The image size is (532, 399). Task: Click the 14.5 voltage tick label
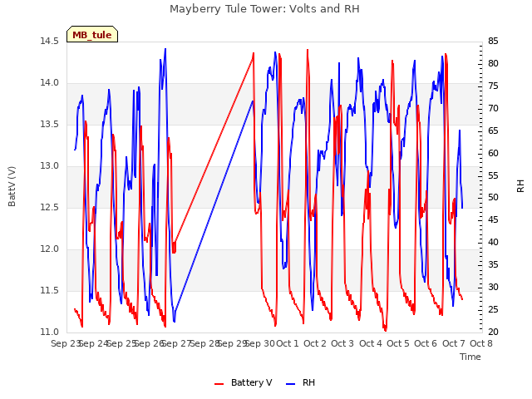(50, 42)
